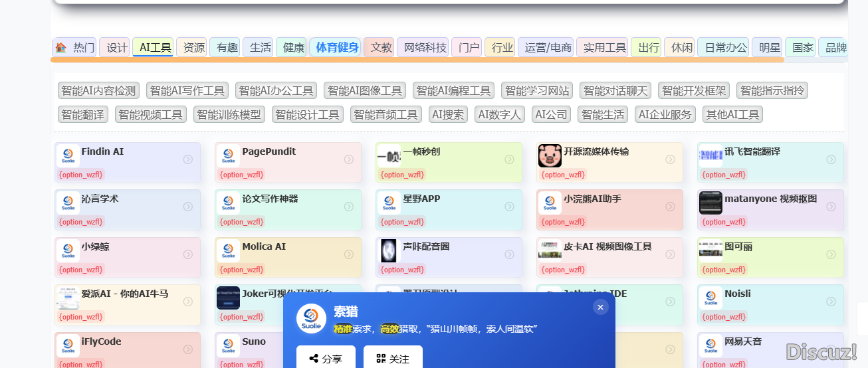Switch to the 体育健身 tab
The image size is (868, 368).
pyautogui.click(x=337, y=48)
